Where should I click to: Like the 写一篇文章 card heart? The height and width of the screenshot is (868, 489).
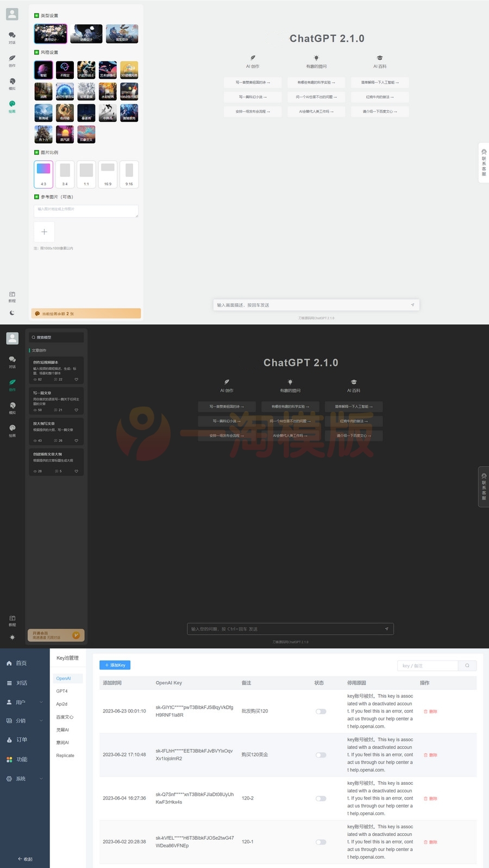pos(76,410)
